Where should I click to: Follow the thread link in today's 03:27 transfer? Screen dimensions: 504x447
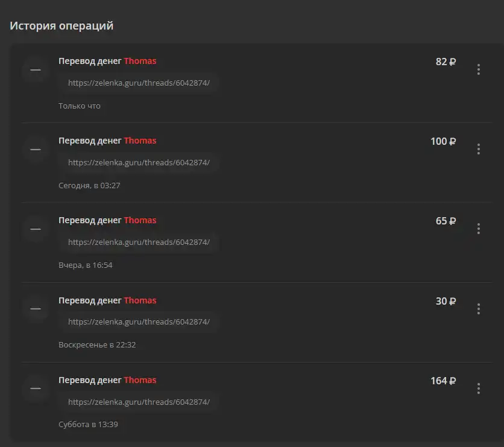(139, 163)
